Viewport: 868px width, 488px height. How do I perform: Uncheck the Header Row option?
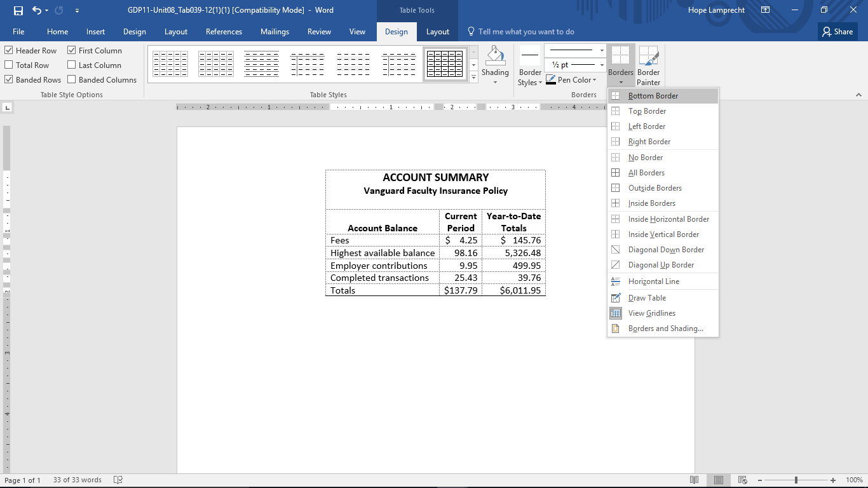[9, 50]
